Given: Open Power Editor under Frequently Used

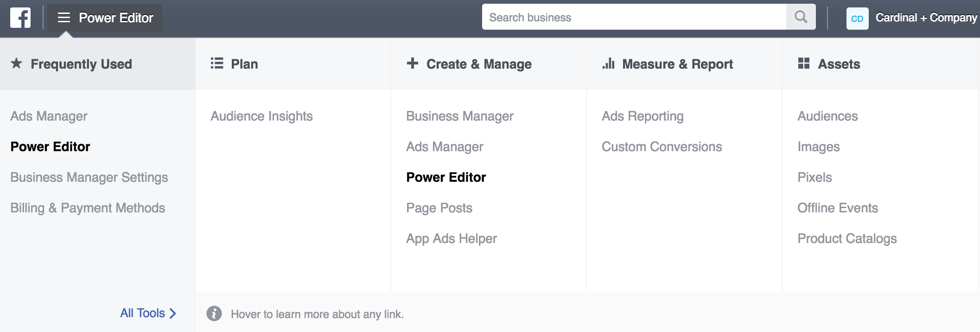Looking at the screenshot, I should coord(50,147).
